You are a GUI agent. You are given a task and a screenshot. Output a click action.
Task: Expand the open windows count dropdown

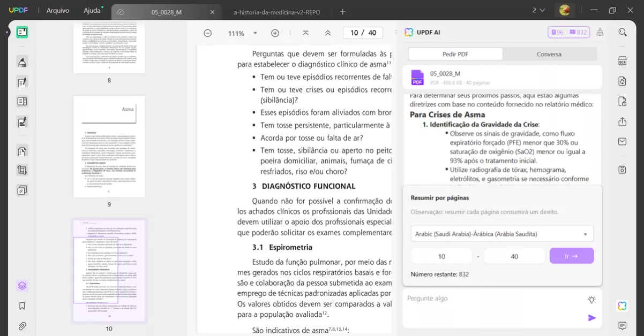coord(538,11)
